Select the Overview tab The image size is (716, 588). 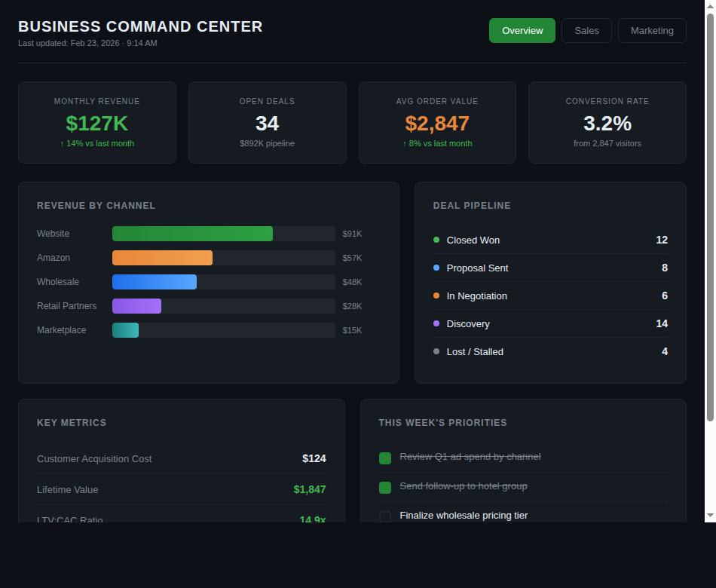(x=522, y=30)
